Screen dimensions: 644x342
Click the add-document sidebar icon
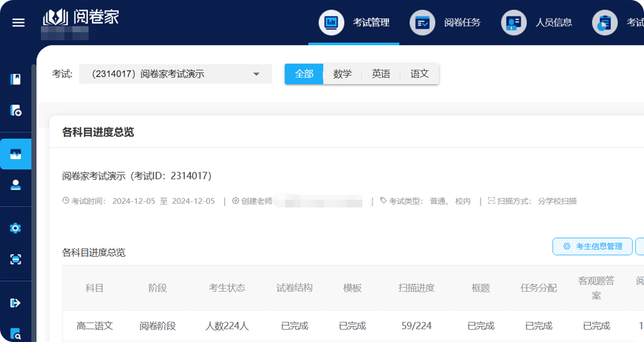tap(15, 111)
